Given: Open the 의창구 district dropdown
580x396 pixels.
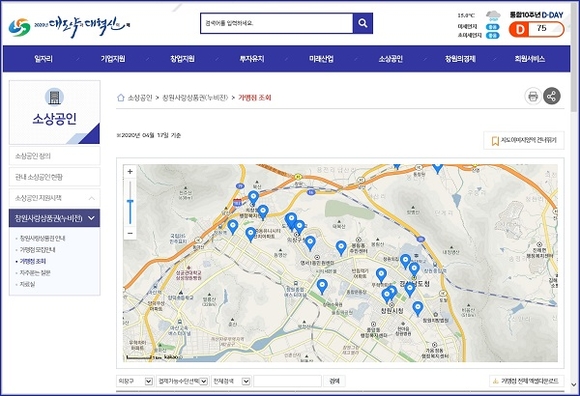Looking at the screenshot, I should (x=135, y=381).
